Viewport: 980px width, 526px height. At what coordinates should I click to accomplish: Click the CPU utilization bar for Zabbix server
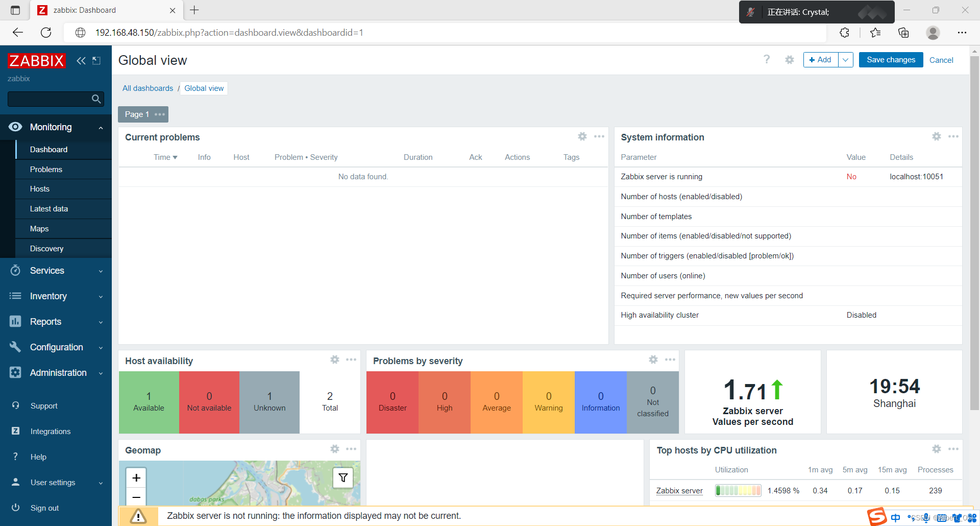tap(738, 491)
